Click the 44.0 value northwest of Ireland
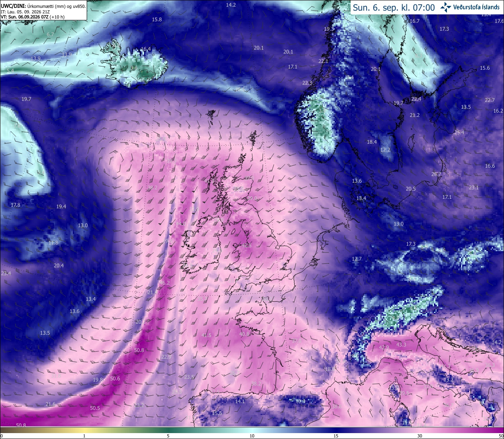 coord(181,224)
